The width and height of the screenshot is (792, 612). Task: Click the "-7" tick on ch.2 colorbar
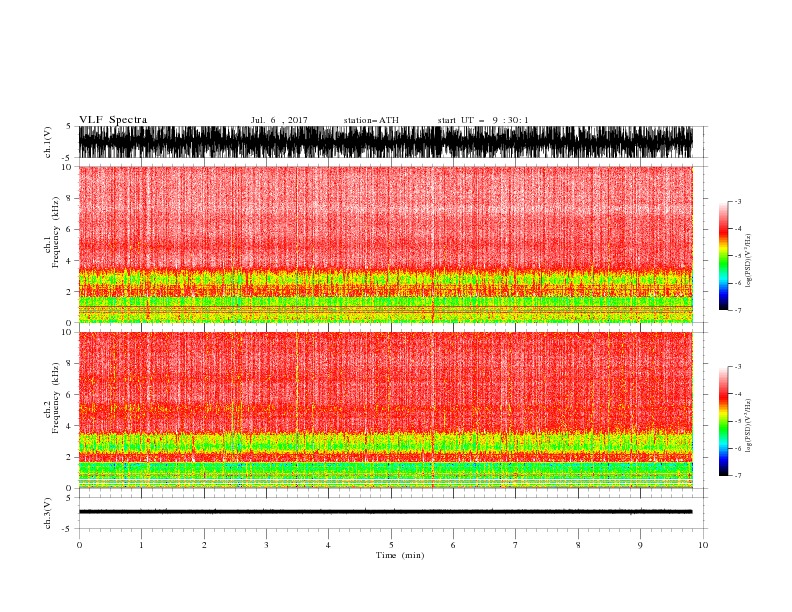pos(737,476)
